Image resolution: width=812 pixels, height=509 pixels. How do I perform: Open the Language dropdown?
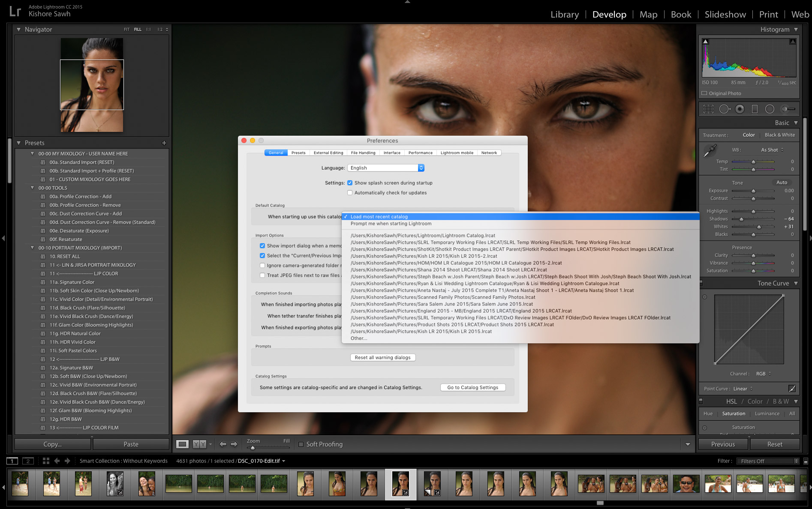pyautogui.click(x=385, y=168)
